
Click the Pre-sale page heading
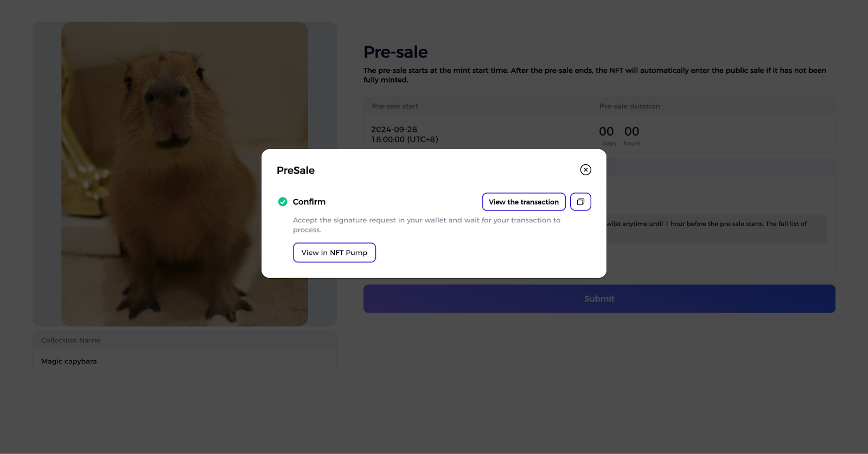coord(395,52)
